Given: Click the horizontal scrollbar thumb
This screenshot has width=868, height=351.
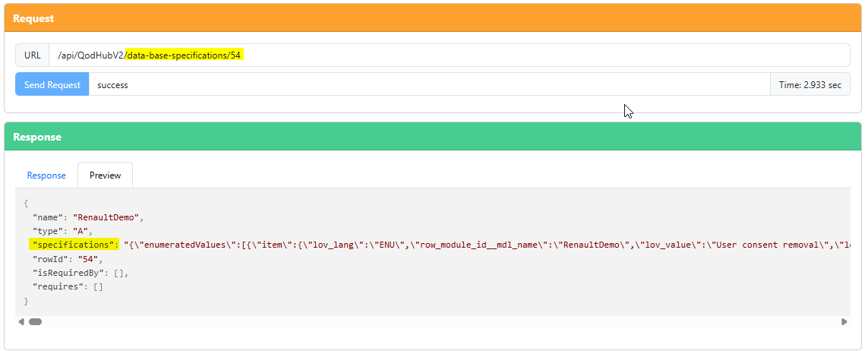Looking at the screenshot, I should click(35, 321).
